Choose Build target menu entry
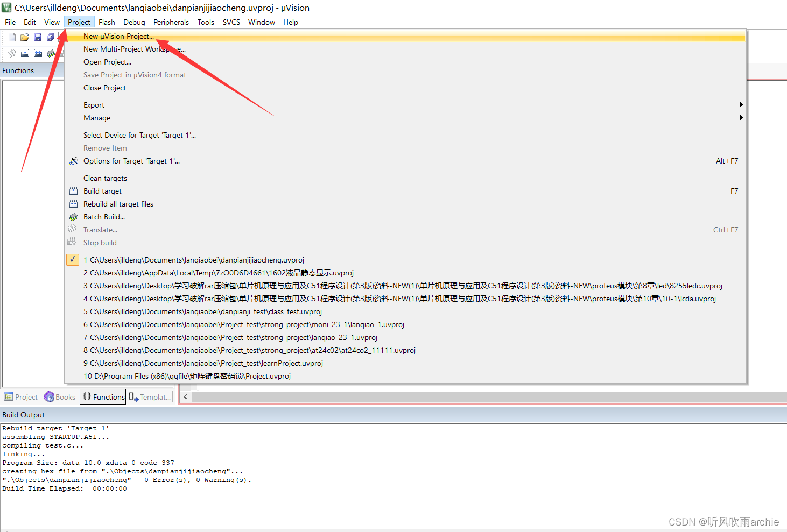This screenshot has height=532, width=787. coord(405,191)
